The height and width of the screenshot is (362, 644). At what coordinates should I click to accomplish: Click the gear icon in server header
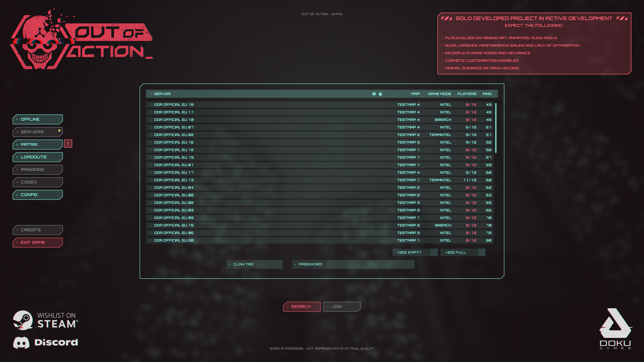[374, 94]
